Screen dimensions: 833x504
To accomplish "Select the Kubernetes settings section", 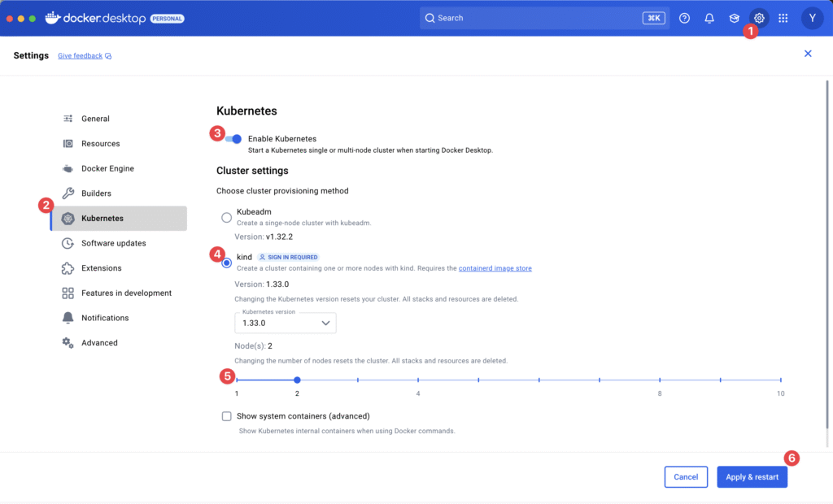I will point(119,219).
